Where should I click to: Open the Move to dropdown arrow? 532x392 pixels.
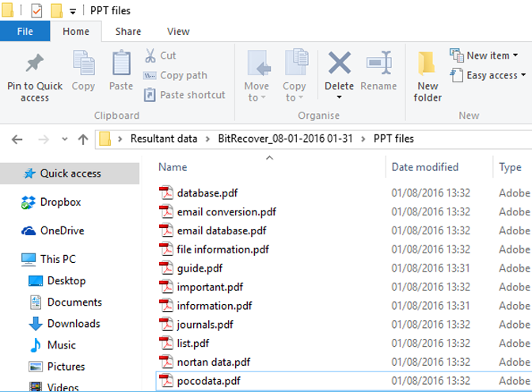click(263, 97)
